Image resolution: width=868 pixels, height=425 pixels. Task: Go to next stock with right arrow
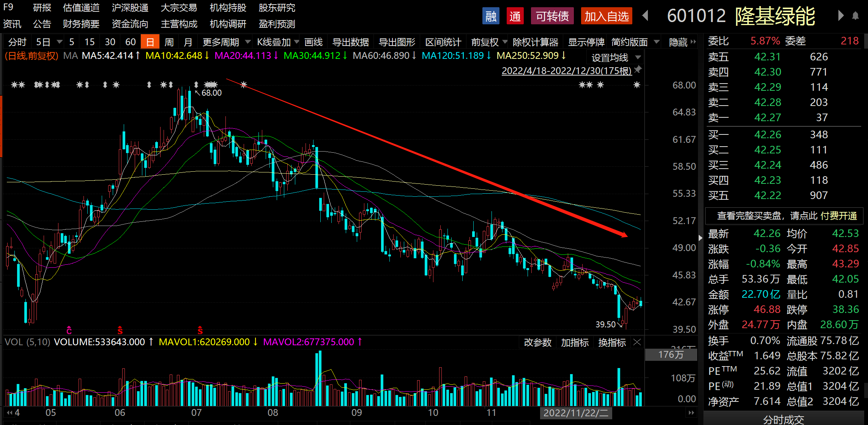[841, 16]
